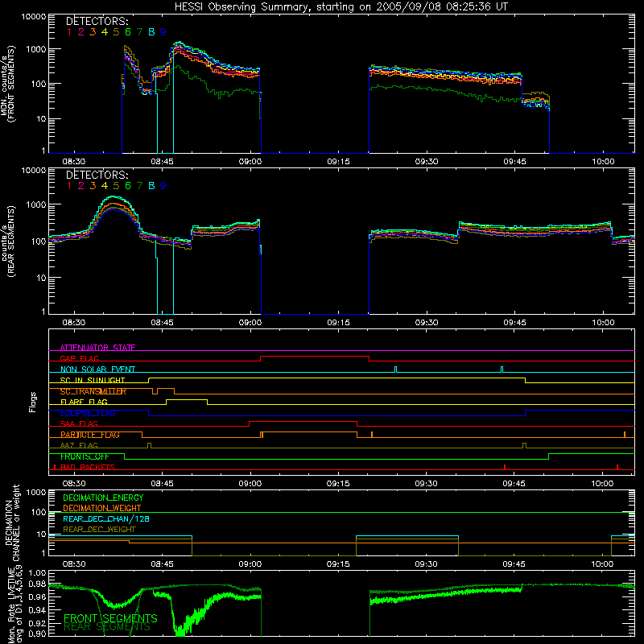Click the FLARE_FLAG label
This screenshot has width=644, height=644.
point(84,402)
